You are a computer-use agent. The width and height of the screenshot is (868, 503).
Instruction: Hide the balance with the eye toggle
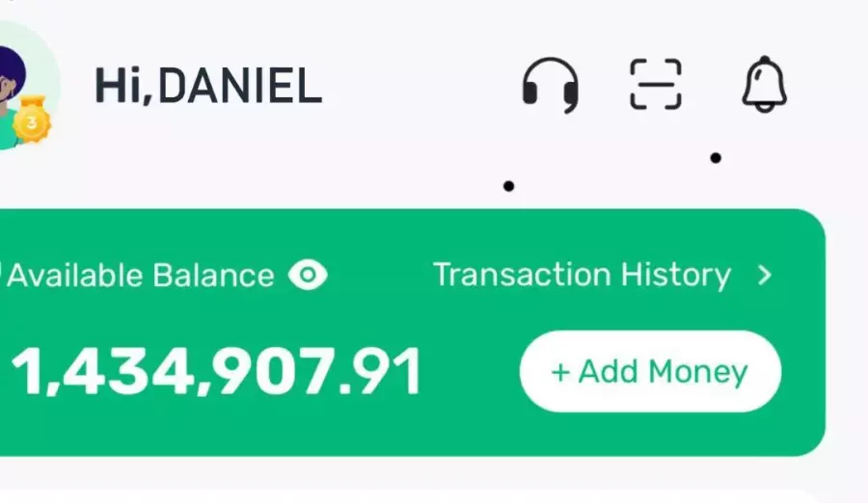click(x=308, y=275)
